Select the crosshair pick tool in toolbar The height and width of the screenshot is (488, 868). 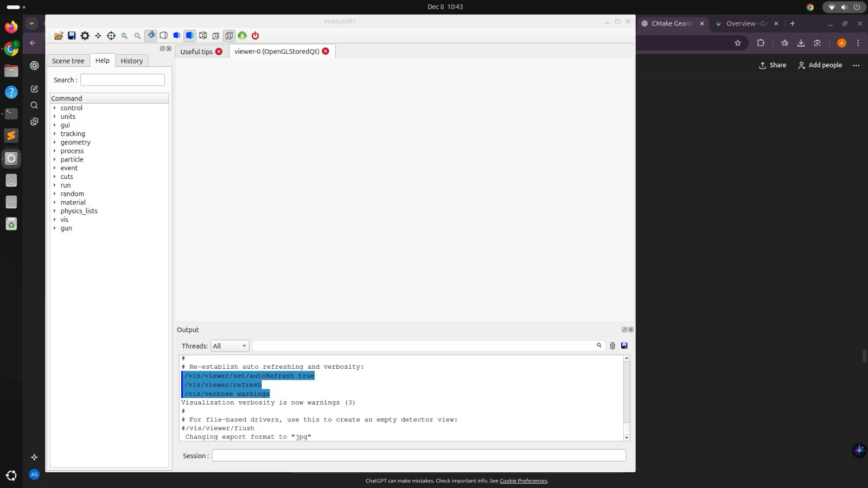click(x=111, y=36)
